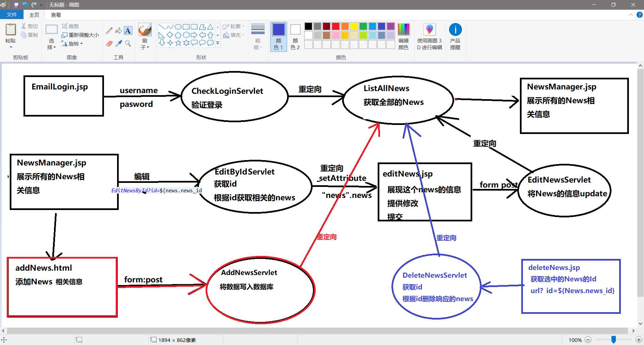Select the Eraser tool
The image size is (644, 345).
tap(109, 44)
